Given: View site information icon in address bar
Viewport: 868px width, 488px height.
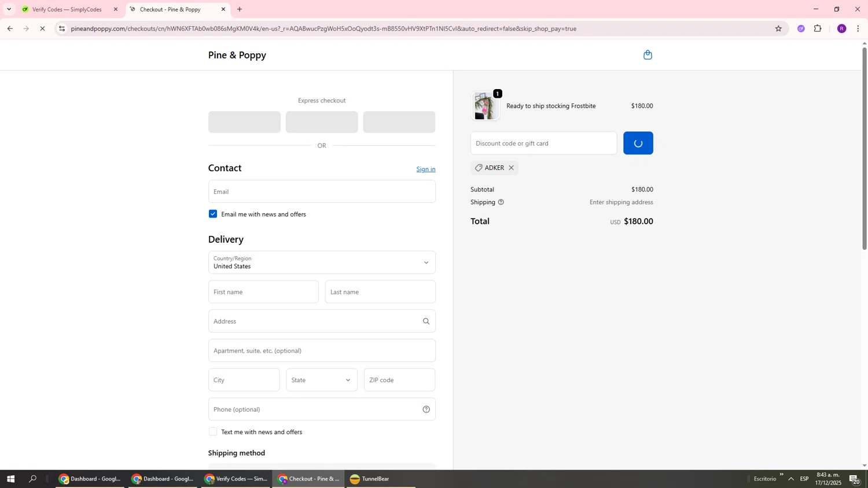Looking at the screenshot, I should [x=62, y=28].
